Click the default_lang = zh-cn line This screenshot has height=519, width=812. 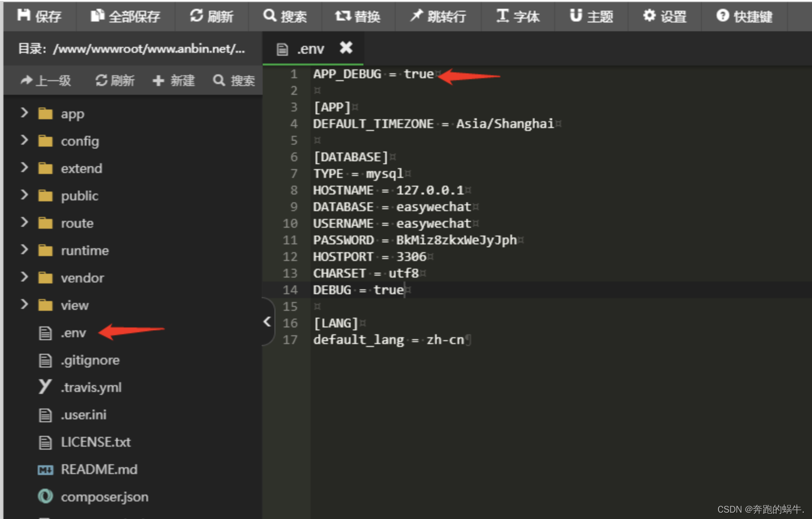(x=389, y=340)
